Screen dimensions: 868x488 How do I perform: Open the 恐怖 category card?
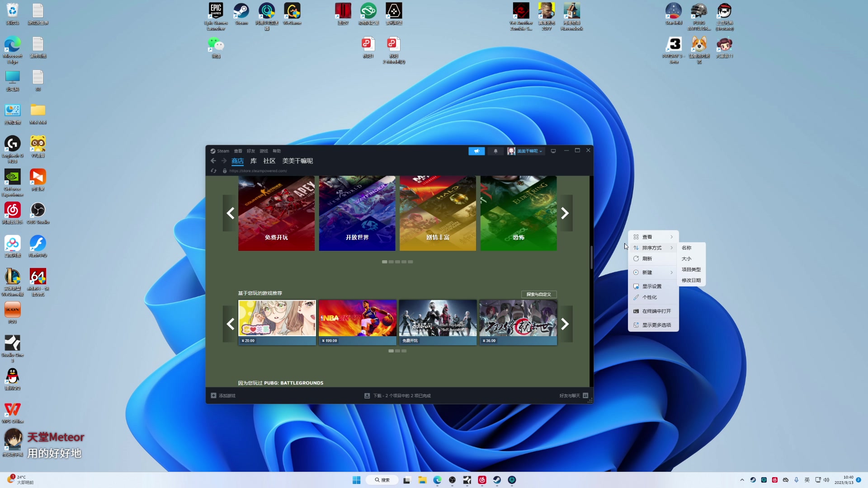[519, 213]
